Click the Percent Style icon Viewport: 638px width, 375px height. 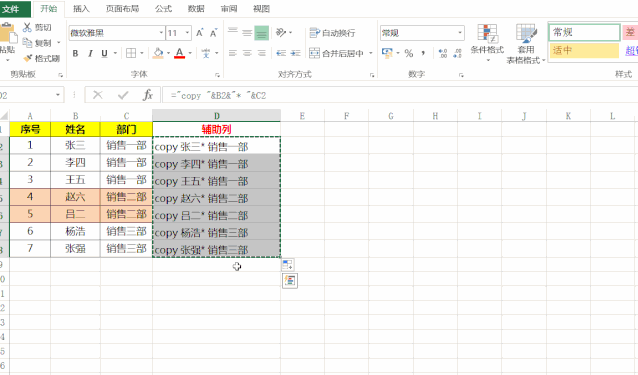tap(409, 53)
